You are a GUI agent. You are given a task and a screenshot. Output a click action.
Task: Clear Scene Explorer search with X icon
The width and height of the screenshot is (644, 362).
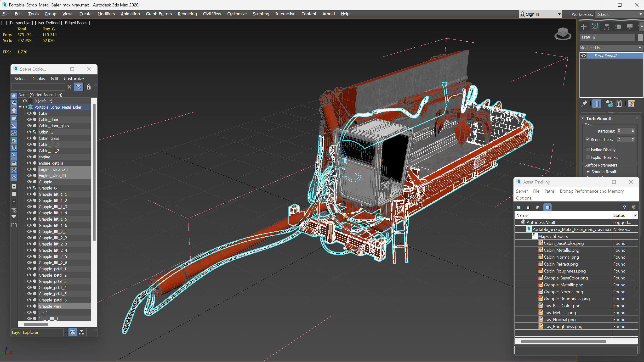[69, 87]
